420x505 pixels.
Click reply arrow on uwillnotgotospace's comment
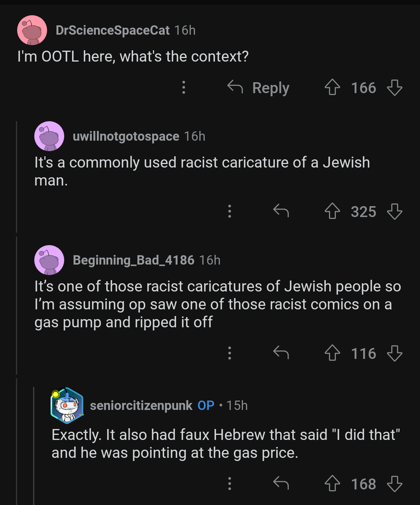pyautogui.click(x=281, y=211)
